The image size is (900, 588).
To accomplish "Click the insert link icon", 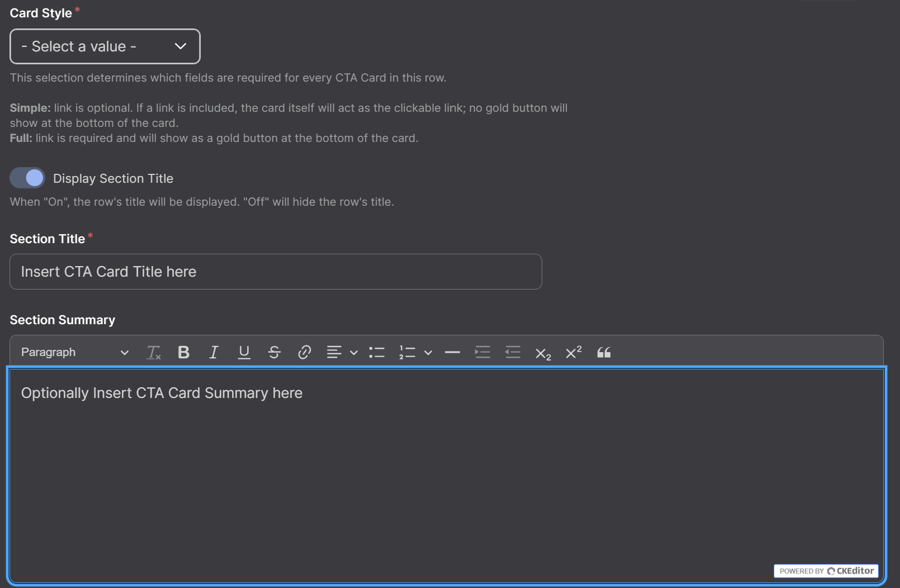I will 304,352.
